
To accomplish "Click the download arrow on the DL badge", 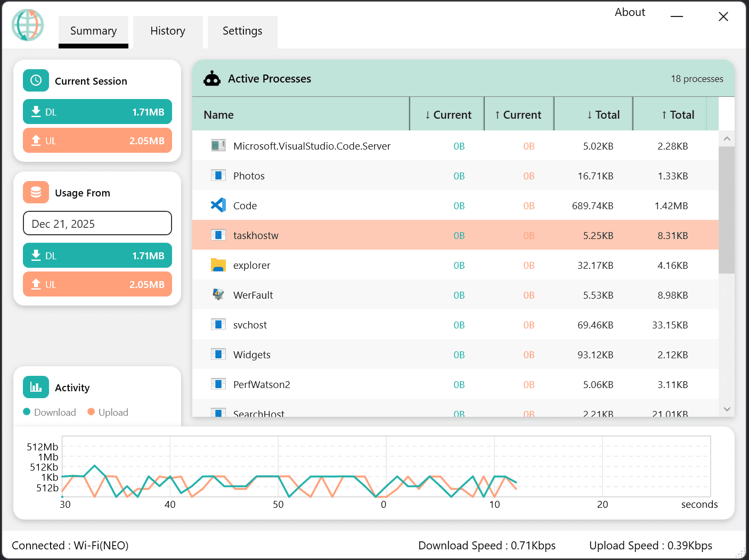I will [x=36, y=112].
